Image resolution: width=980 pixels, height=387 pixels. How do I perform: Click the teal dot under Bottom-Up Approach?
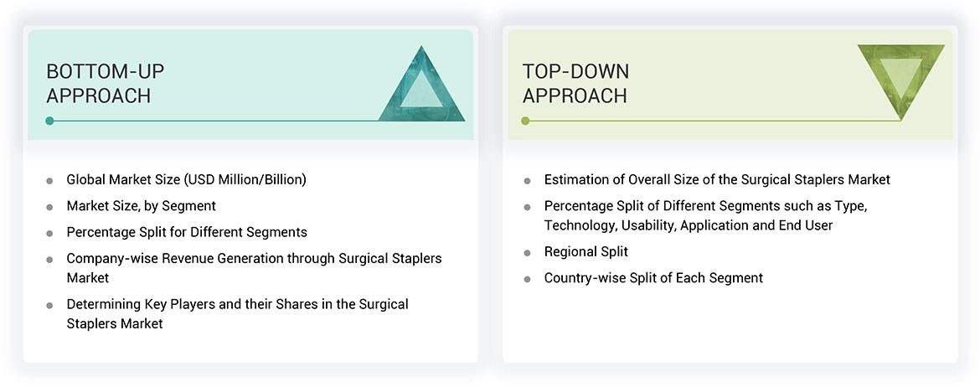coord(50,121)
